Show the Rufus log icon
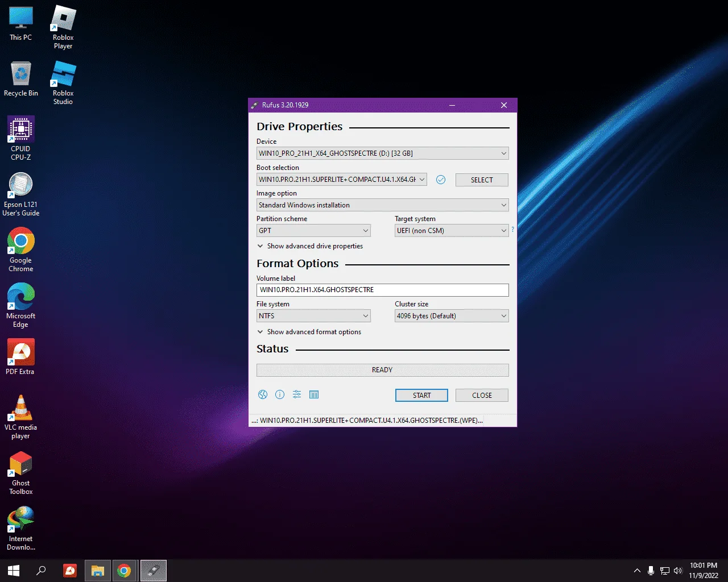The height and width of the screenshot is (582, 728). 314,394
